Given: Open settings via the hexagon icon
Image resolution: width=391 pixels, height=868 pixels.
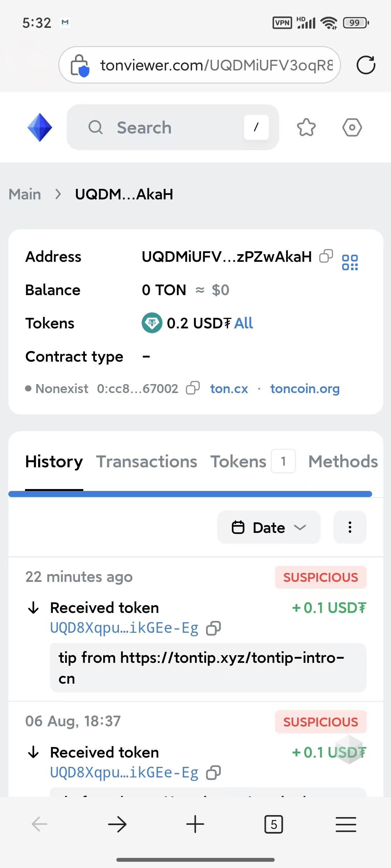Looking at the screenshot, I should point(352,127).
